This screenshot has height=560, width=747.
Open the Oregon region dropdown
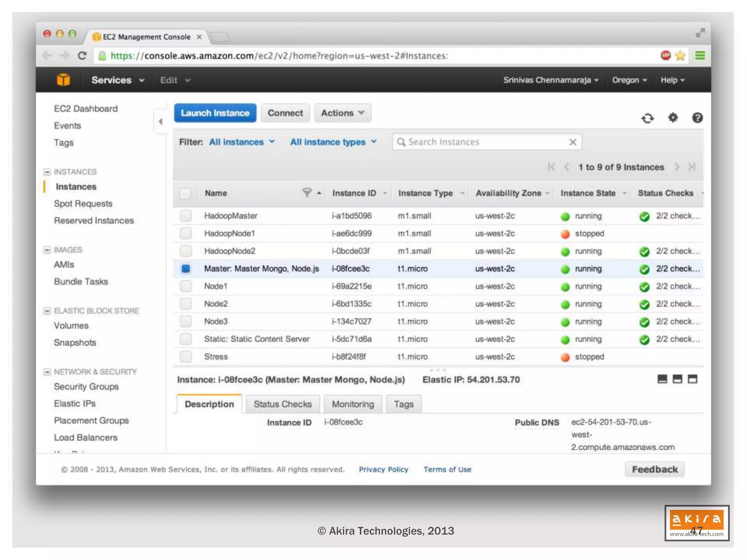(629, 80)
